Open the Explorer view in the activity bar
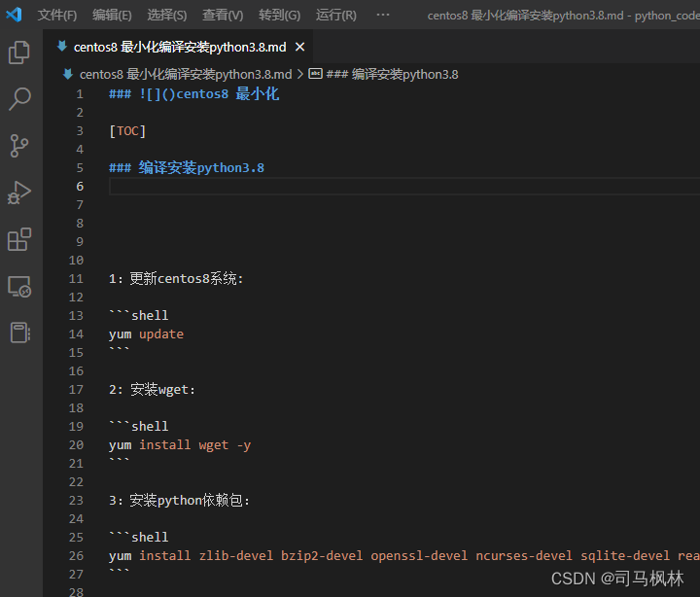 coord(19,53)
